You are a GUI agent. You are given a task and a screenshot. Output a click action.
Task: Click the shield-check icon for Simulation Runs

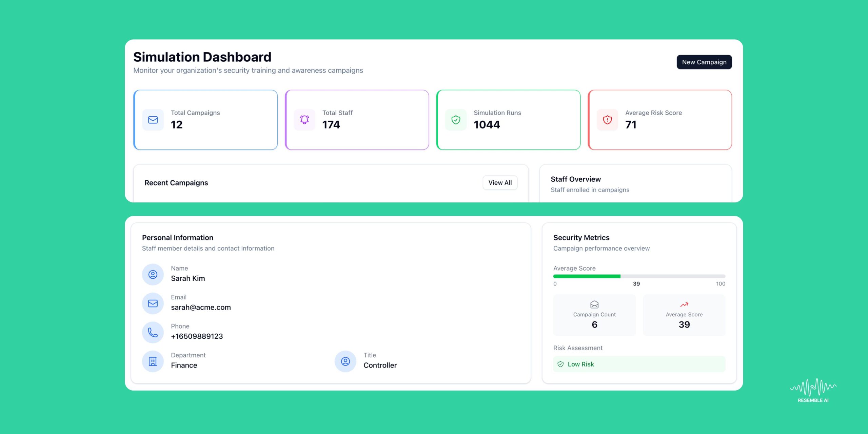(x=456, y=120)
